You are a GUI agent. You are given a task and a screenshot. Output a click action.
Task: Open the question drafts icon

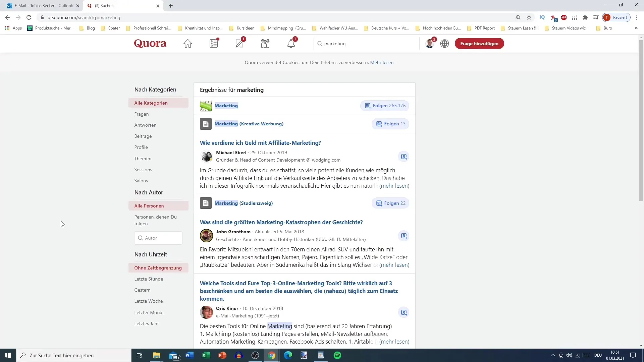point(239,43)
